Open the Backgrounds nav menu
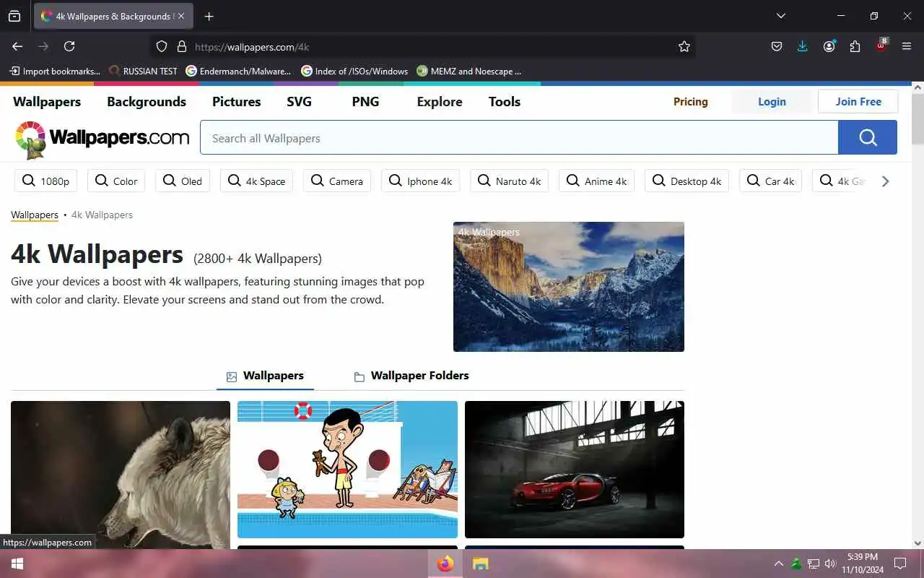The image size is (924, 578). pyautogui.click(x=147, y=102)
